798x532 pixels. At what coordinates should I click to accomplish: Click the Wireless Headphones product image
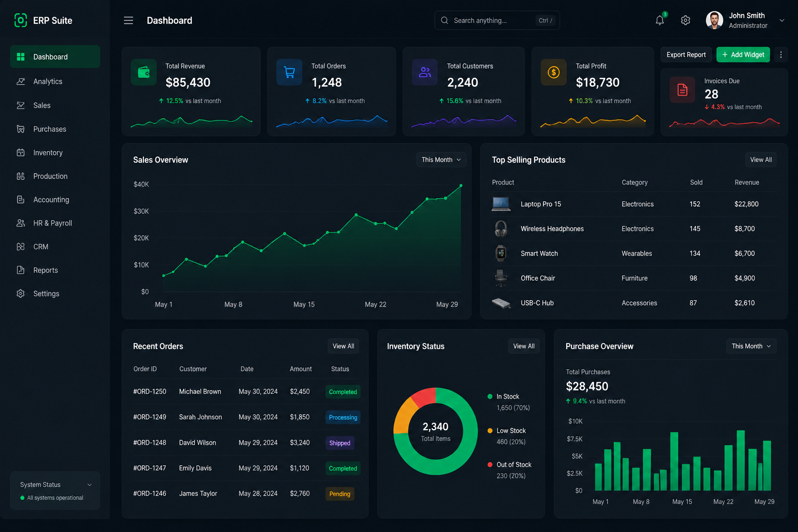(x=501, y=229)
